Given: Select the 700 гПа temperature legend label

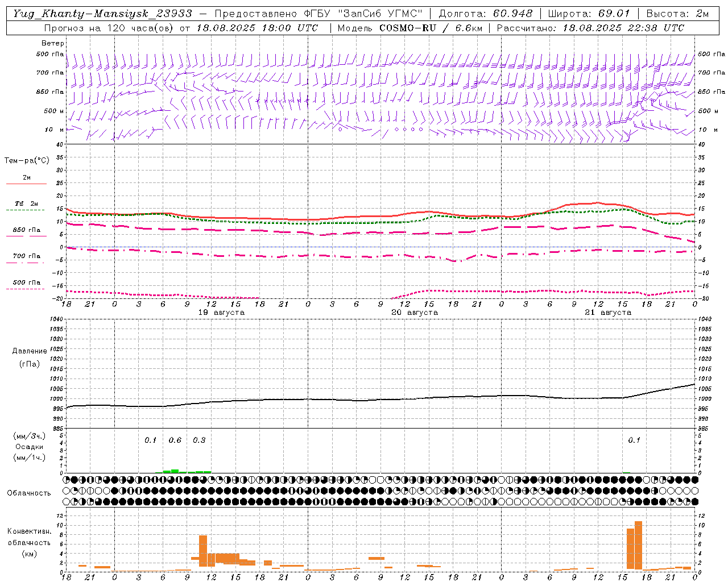Looking at the screenshot, I should [x=27, y=256].
